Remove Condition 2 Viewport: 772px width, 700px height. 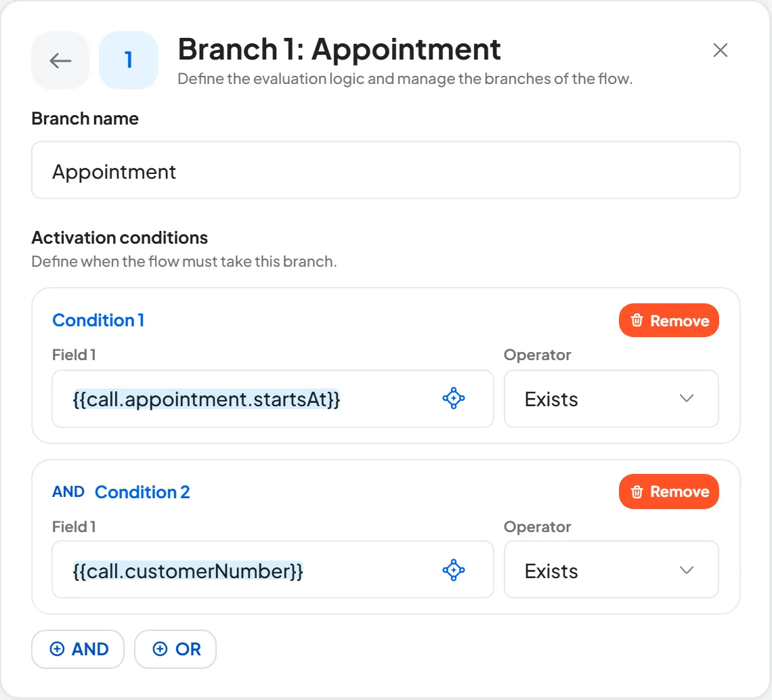[x=668, y=491]
